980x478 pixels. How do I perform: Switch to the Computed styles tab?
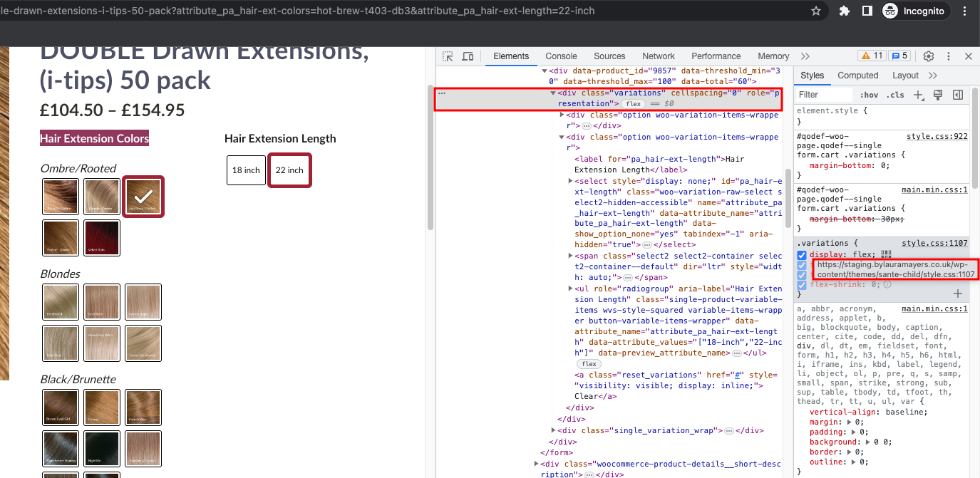858,76
